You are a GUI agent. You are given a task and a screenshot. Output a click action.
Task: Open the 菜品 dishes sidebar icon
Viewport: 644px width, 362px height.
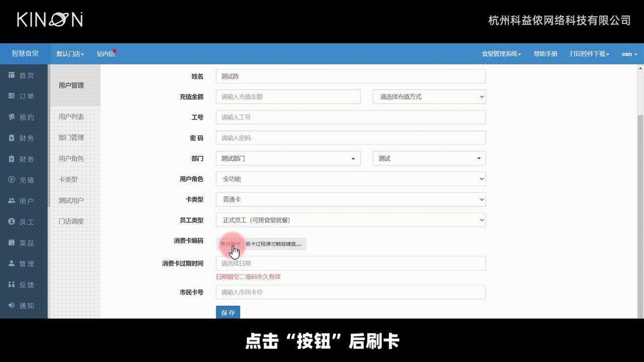(x=12, y=243)
